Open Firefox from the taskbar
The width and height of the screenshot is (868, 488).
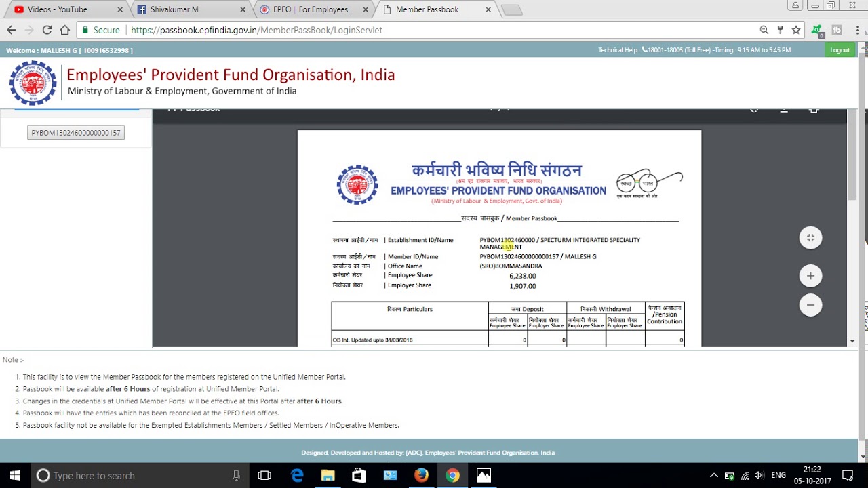421,475
